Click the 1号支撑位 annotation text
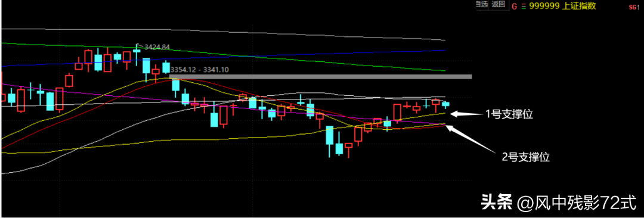 [x=509, y=115]
